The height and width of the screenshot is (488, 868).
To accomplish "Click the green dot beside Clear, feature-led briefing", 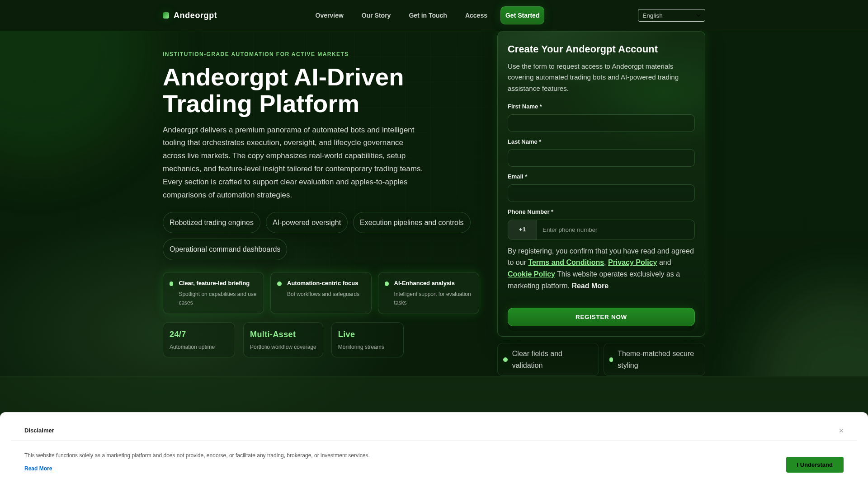I will point(171,284).
